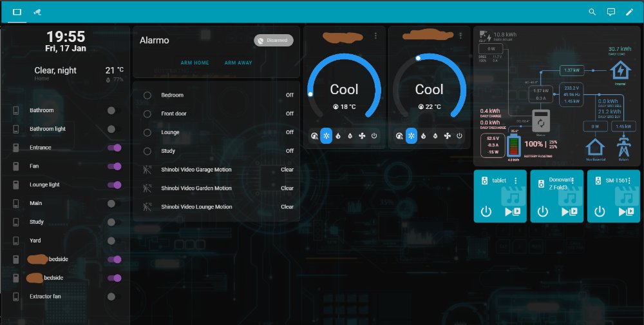The image size is (644, 325).
Task: Click ARM AWAY in Alarmo
Action: (238, 63)
